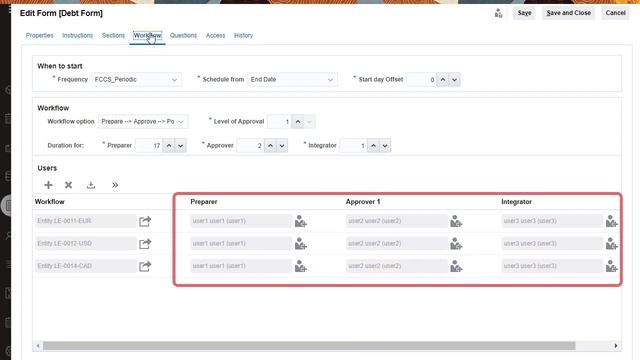The height and width of the screenshot is (360, 640).
Task: Open the Frequency dropdown FCCS_Periodic
Action: click(136, 80)
